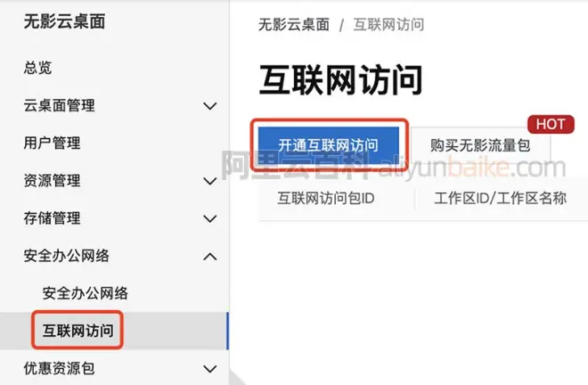Select the 存储管理 menu label

tap(52, 218)
